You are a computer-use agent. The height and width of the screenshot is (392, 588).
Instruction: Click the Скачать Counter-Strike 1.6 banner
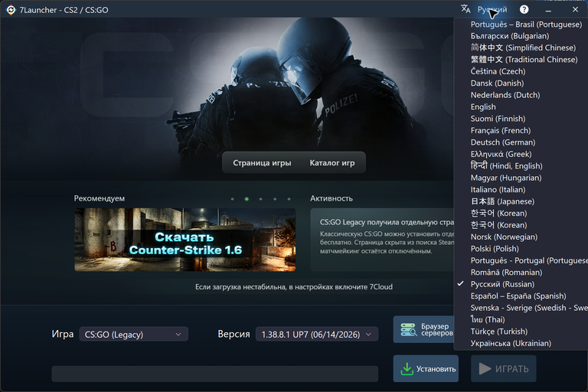pyautogui.click(x=185, y=240)
